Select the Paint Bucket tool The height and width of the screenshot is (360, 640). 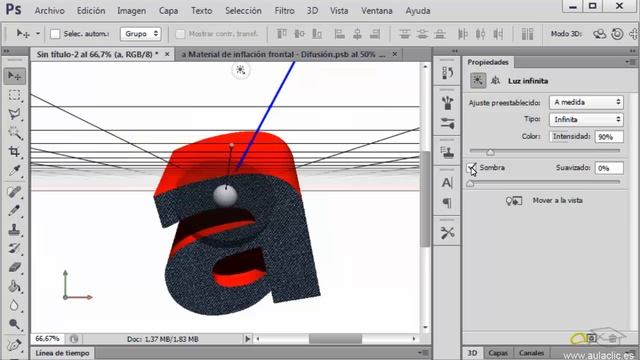click(15, 286)
